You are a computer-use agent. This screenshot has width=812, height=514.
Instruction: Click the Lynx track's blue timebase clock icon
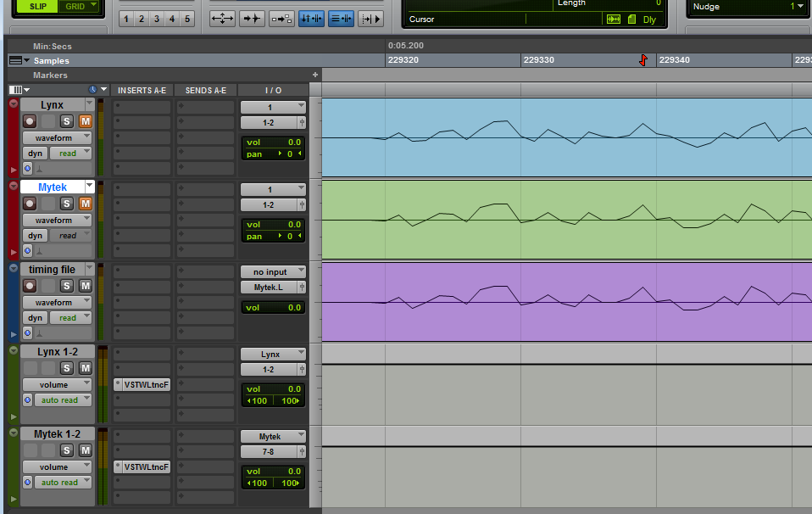point(28,169)
